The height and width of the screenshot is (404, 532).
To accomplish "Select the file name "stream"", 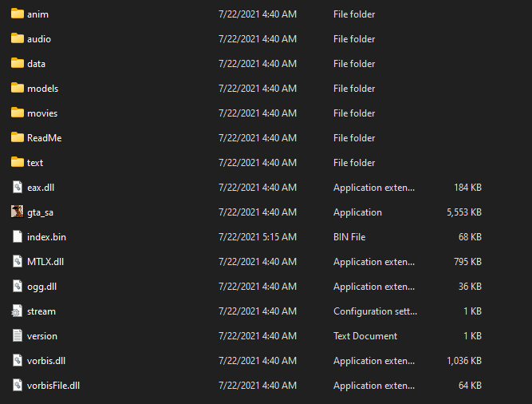I will 41,311.
